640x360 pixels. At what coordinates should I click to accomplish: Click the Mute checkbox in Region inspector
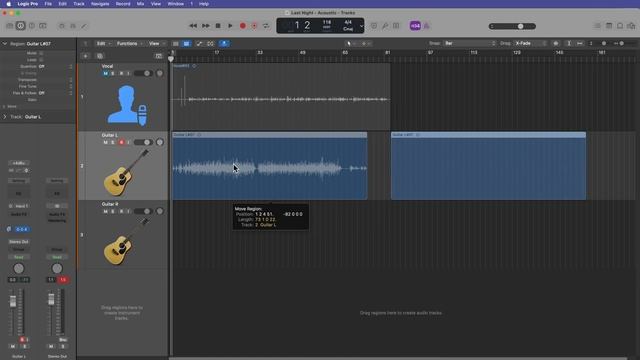(x=41, y=53)
